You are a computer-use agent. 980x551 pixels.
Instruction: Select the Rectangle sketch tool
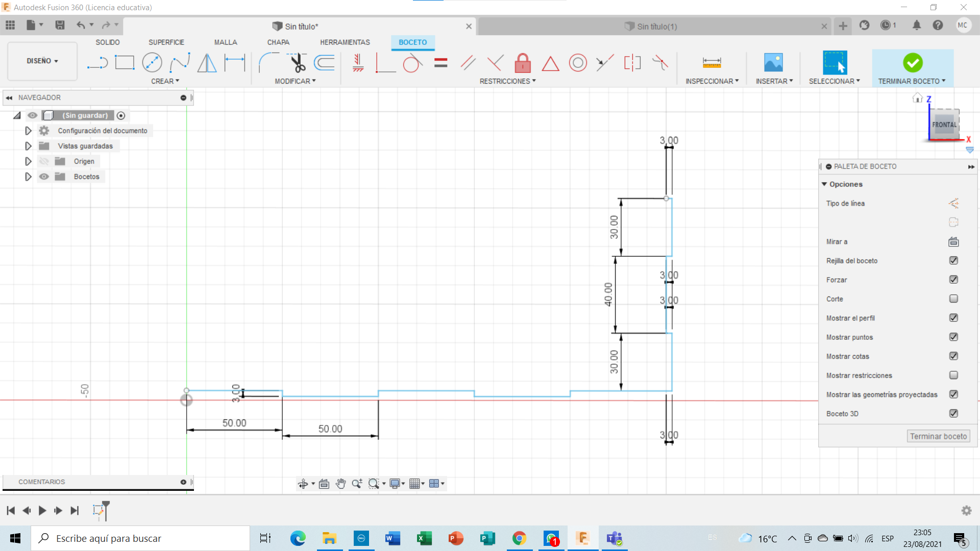[125, 63]
